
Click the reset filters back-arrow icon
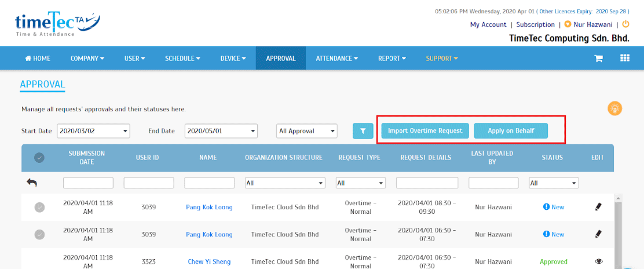32,183
